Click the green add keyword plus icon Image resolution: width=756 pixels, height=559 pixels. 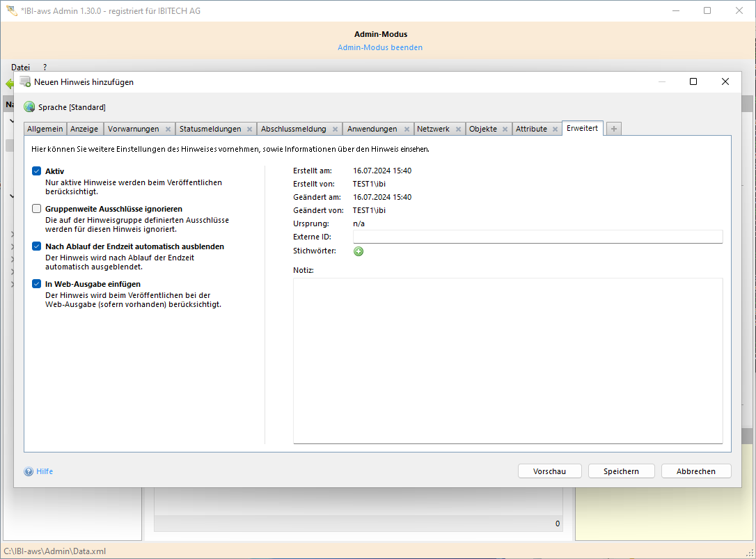[x=359, y=251]
